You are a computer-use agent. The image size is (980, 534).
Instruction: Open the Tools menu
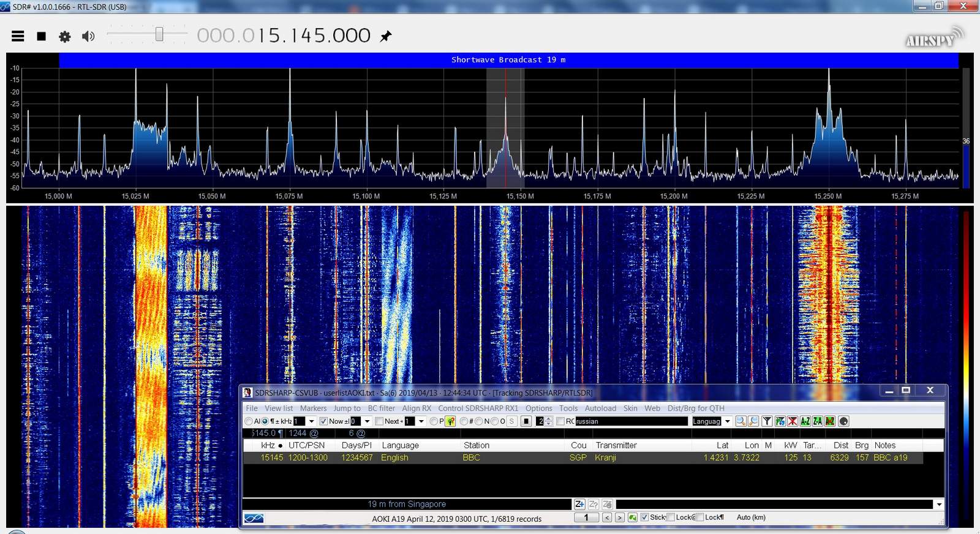[568, 408]
